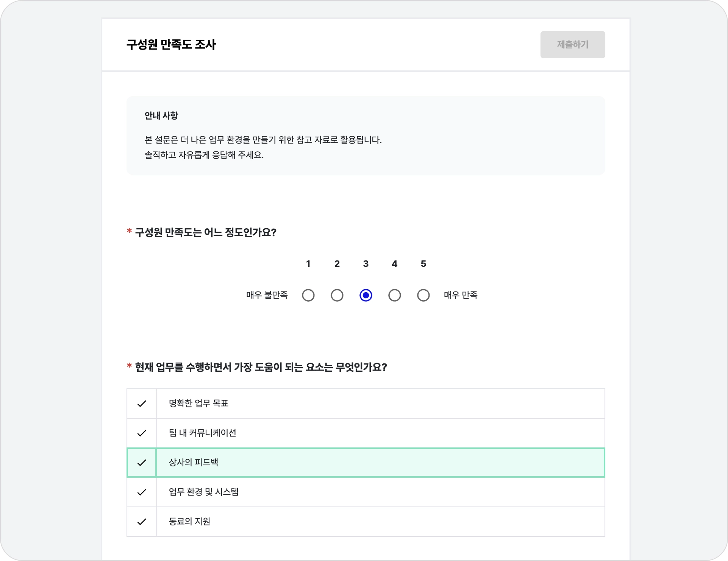Click the checkmark beside 업무 환경 및 시스템
The height and width of the screenshot is (561, 728).
click(142, 492)
